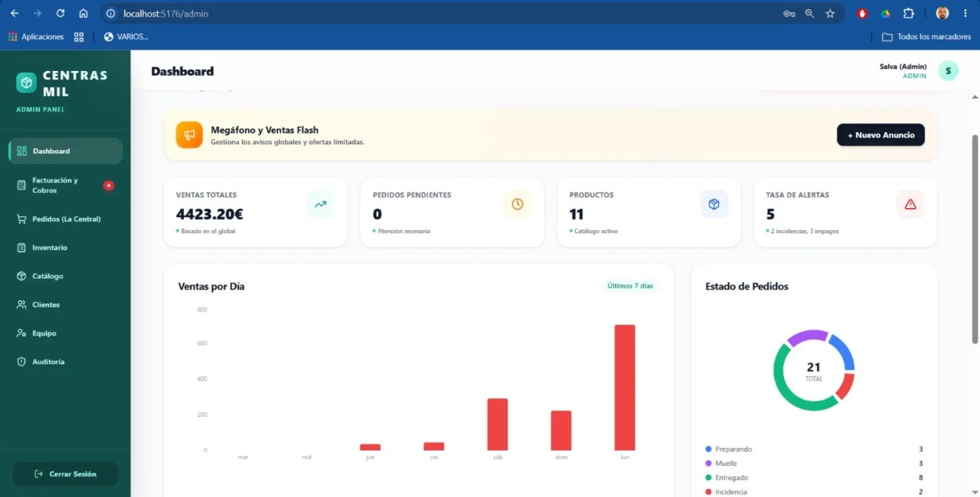Click the red notification badge on Facturación
Screen dimensions: 980x497
point(108,185)
